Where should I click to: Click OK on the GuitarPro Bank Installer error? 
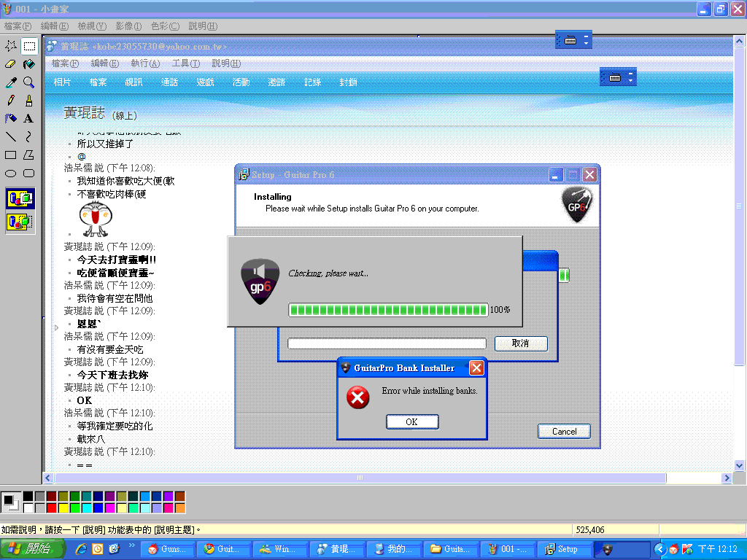click(x=412, y=422)
